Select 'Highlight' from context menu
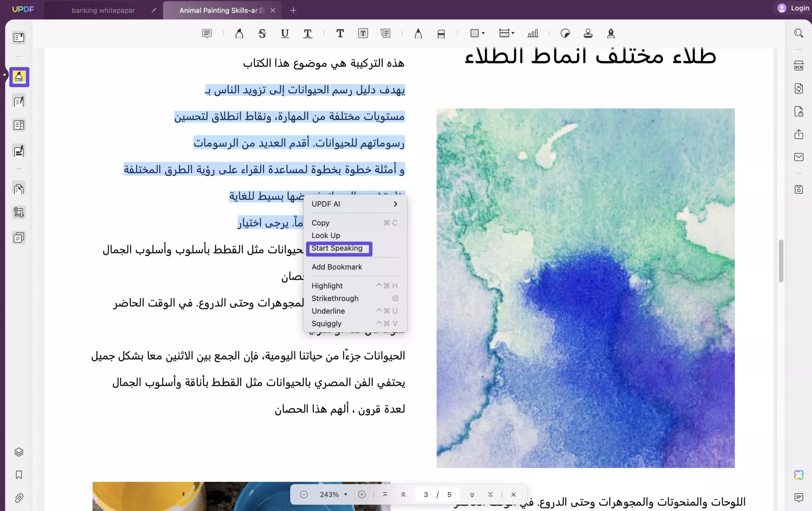 click(x=327, y=286)
